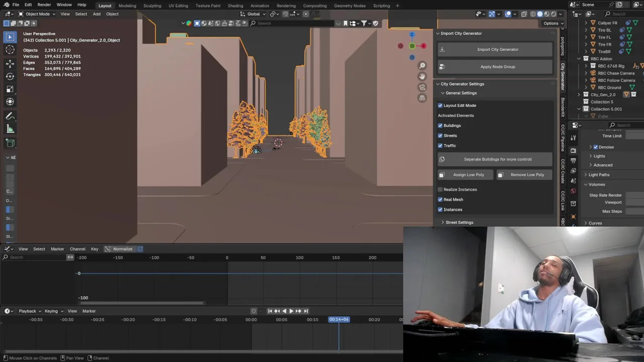Jump to timeline start
Viewport: 644px width, 362px height.
coord(270,311)
